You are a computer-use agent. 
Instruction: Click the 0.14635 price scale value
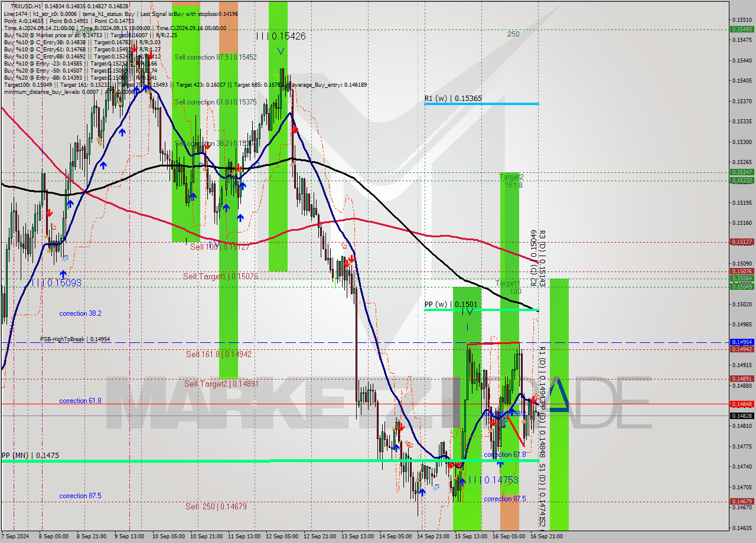(742, 528)
